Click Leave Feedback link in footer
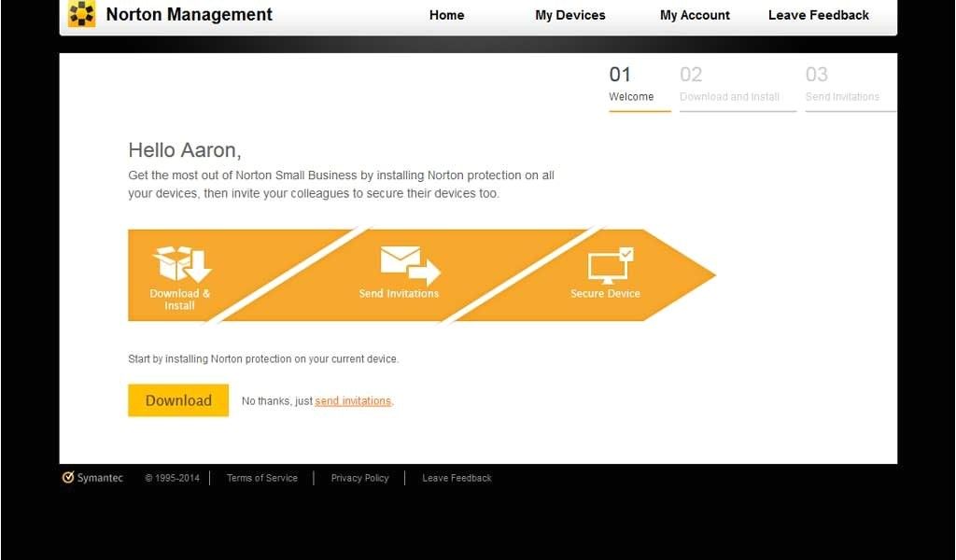Image resolution: width=956 pixels, height=560 pixels. click(457, 478)
